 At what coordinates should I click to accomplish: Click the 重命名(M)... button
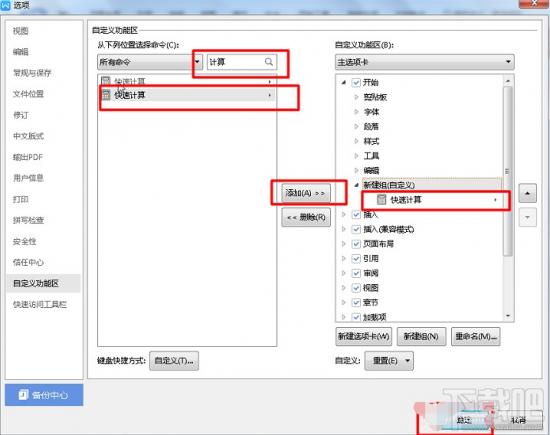(476, 336)
